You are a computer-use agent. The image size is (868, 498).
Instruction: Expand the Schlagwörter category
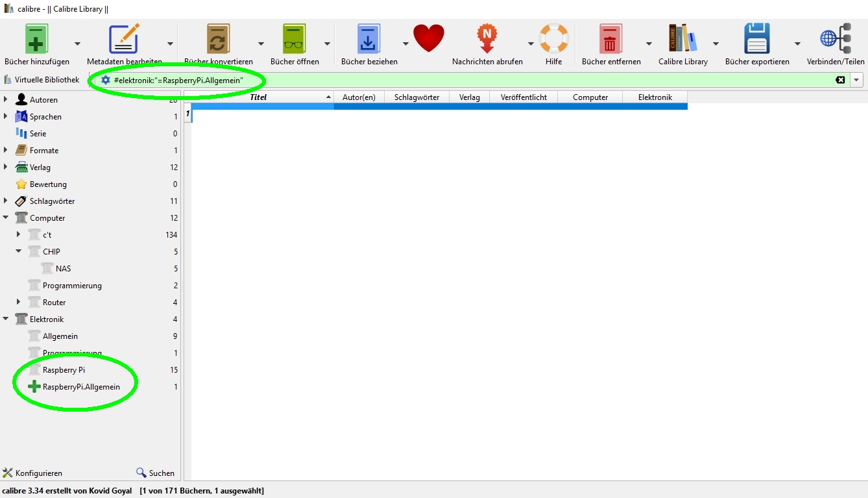6,201
